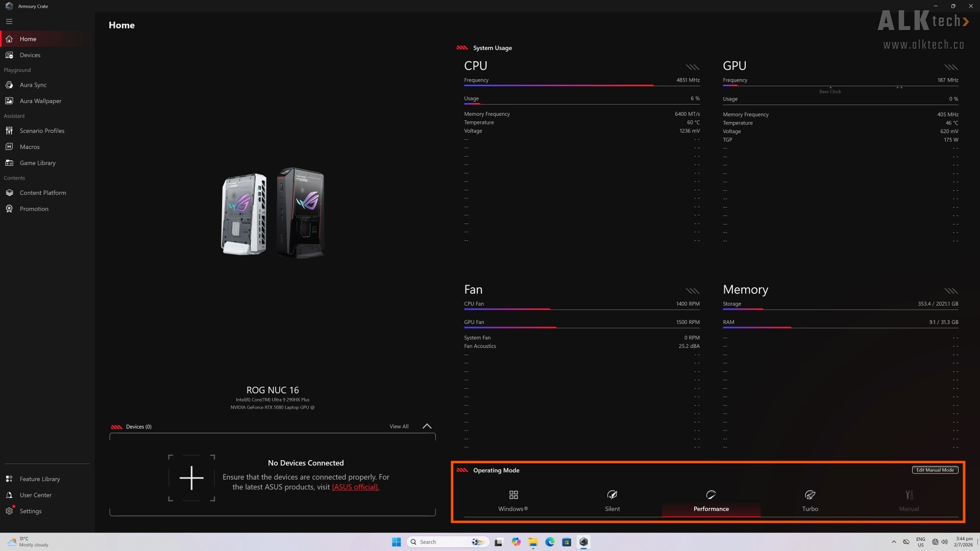The width and height of the screenshot is (980, 551).
Task: Select the Manual operating mode
Action: pyautogui.click(x=909, y=500)
